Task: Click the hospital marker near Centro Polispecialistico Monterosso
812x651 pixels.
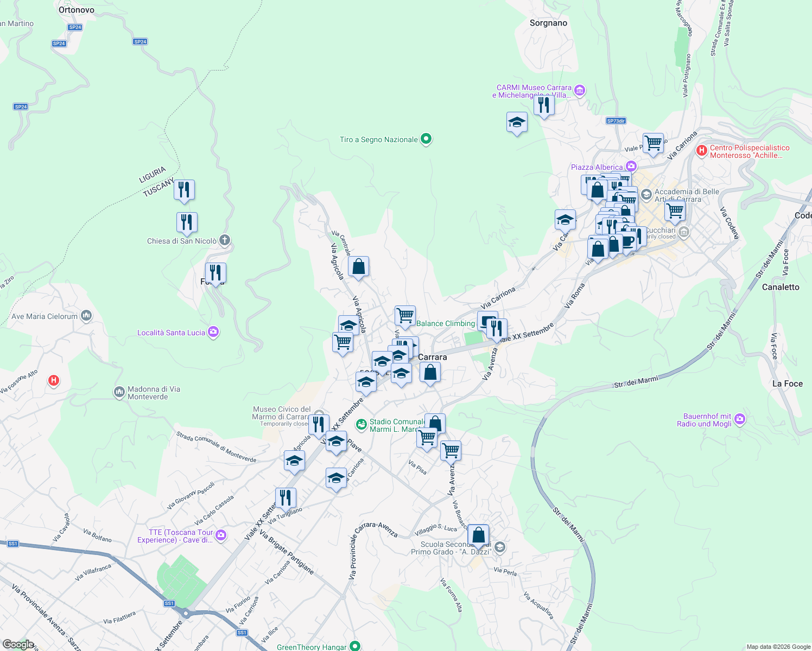Action: (x=703, y=150)
